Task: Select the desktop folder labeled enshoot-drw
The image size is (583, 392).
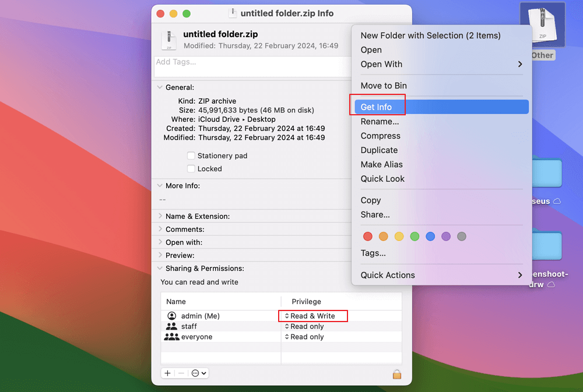Action: pyautogui.click(x=547, y=245)
